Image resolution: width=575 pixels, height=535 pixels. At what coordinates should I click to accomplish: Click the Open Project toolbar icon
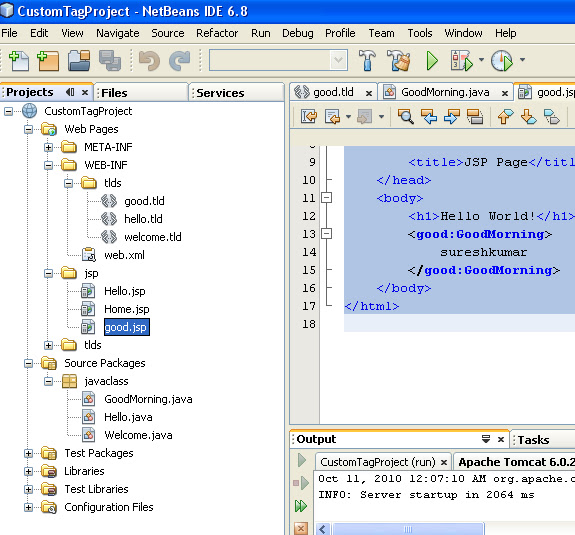(x=79, y=61)
